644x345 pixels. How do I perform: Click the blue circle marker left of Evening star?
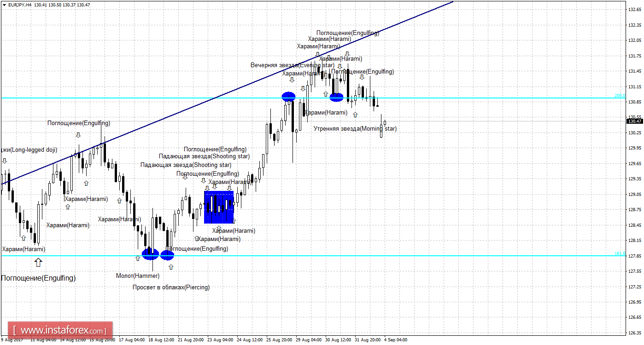[x=288, y=97]
